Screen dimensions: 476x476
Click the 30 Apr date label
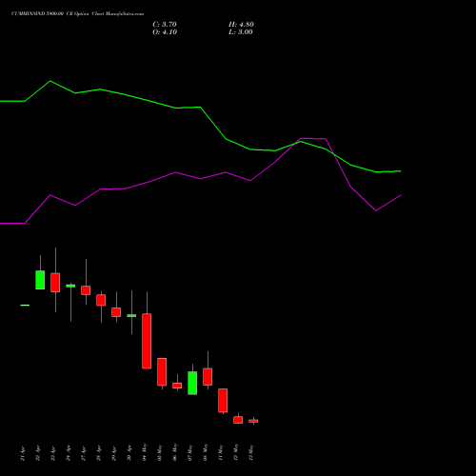point(129,453)
